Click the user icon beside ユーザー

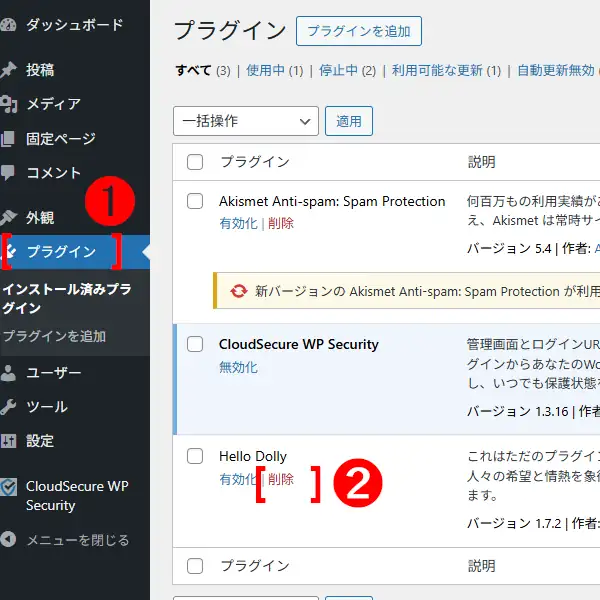click(8, 373)
